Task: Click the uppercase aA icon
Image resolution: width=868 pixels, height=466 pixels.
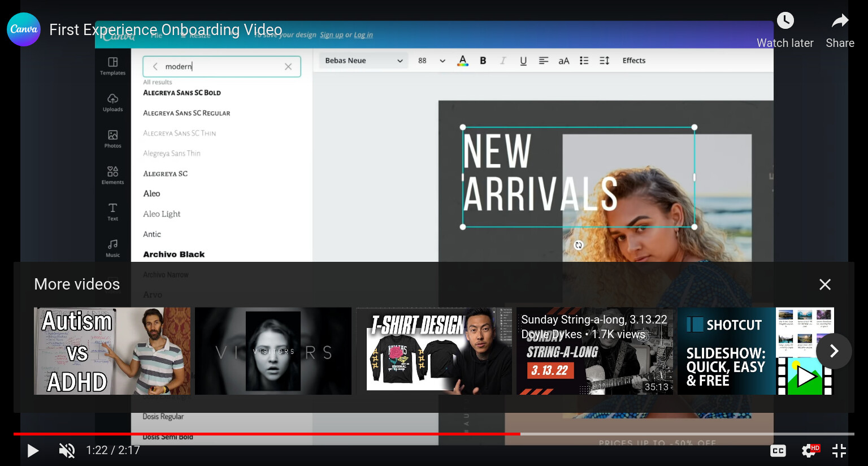Action: [564, 61]
